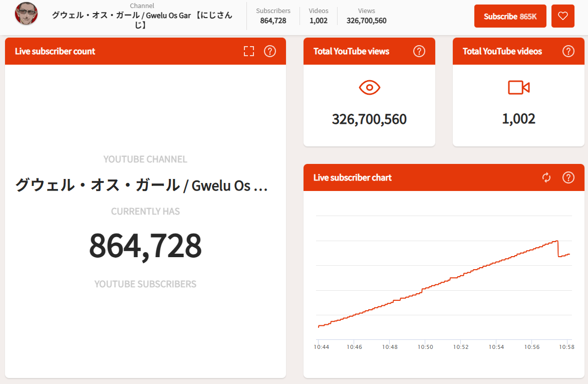The height and width of the screenshot is (384, 588).
Task: Click the large 864,728 subscriber count
Action: pyautogui.click(x=145, y=246)
